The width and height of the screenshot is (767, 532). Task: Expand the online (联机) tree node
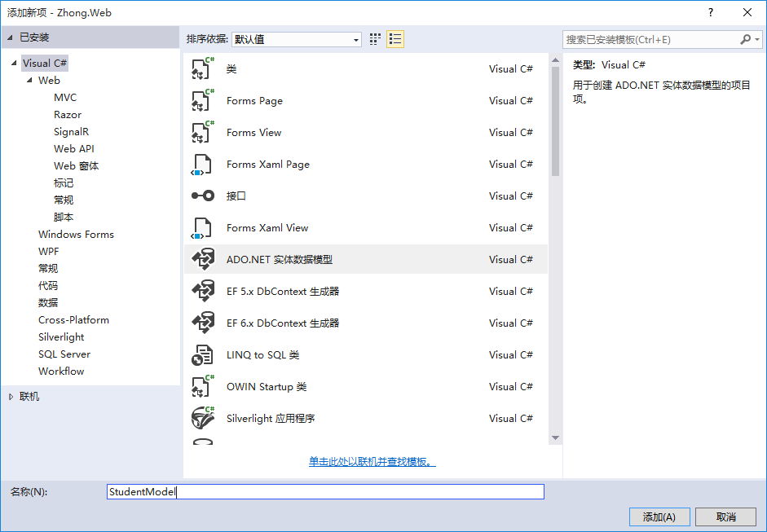pos(11,397)
